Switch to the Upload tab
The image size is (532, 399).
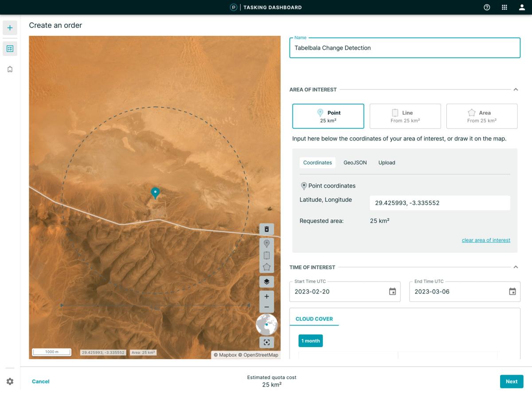pyautogui.click(x=387, y=162)
